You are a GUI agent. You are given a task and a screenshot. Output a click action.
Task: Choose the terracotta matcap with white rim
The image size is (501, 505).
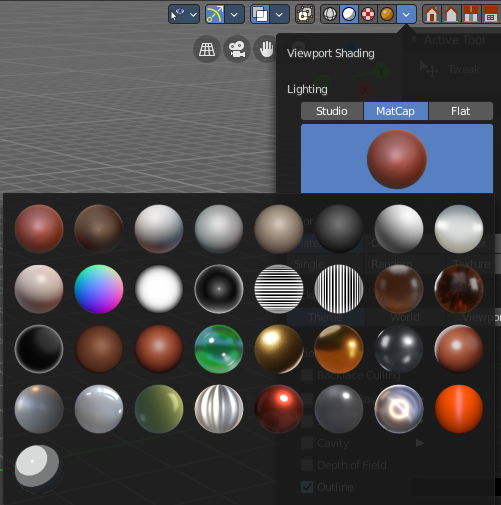pyautogui.click(x=459, y=349)
